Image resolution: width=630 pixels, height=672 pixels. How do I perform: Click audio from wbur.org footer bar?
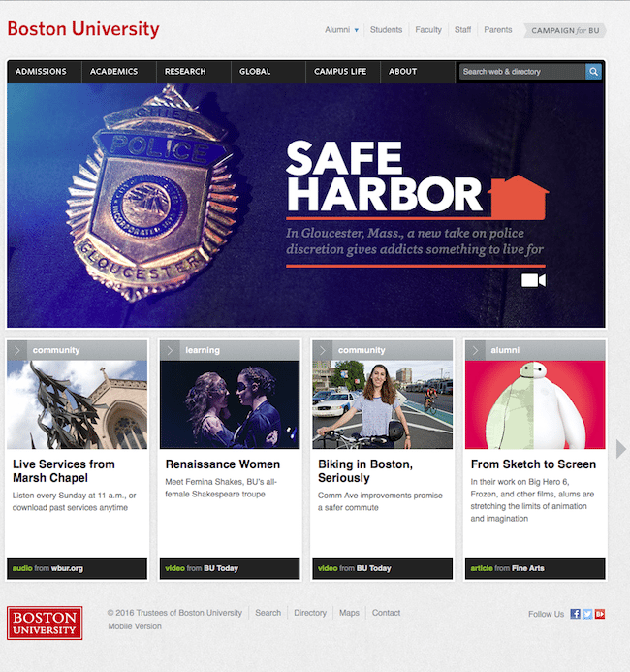tap(78, 568)
